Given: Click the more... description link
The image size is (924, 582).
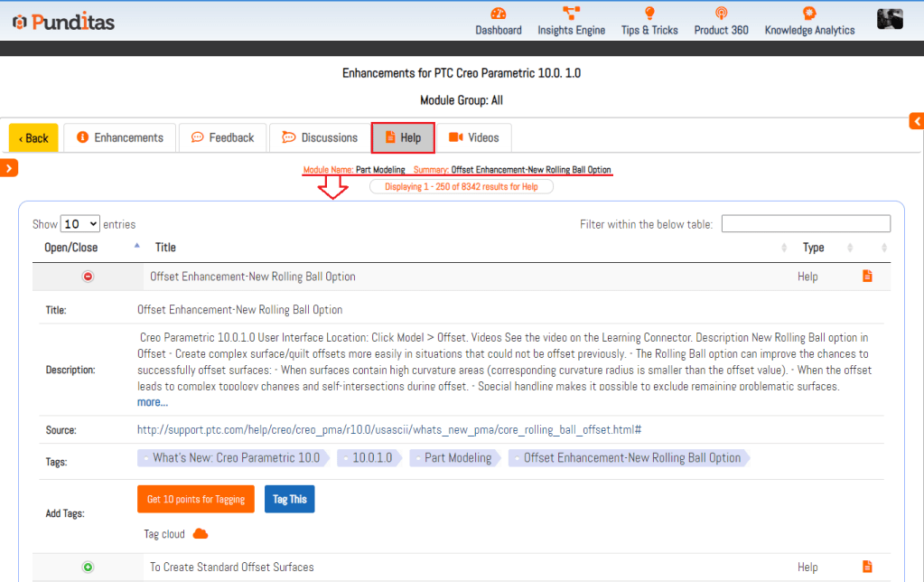Looking at the screenshot, I should [152, 402].
